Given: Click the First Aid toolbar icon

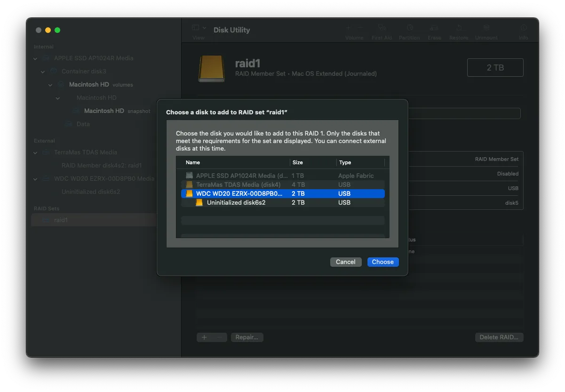Looking at the screenshot, I should tap(382, 29).
